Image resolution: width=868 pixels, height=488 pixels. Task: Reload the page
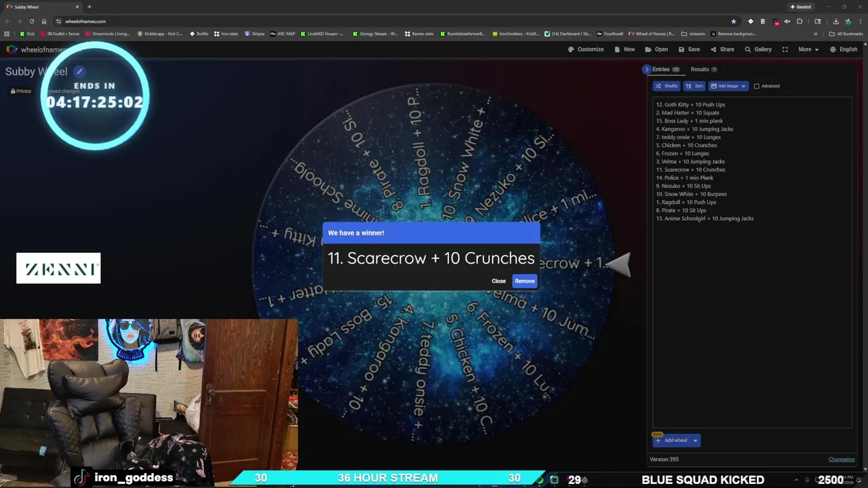[x=31, y=21]
